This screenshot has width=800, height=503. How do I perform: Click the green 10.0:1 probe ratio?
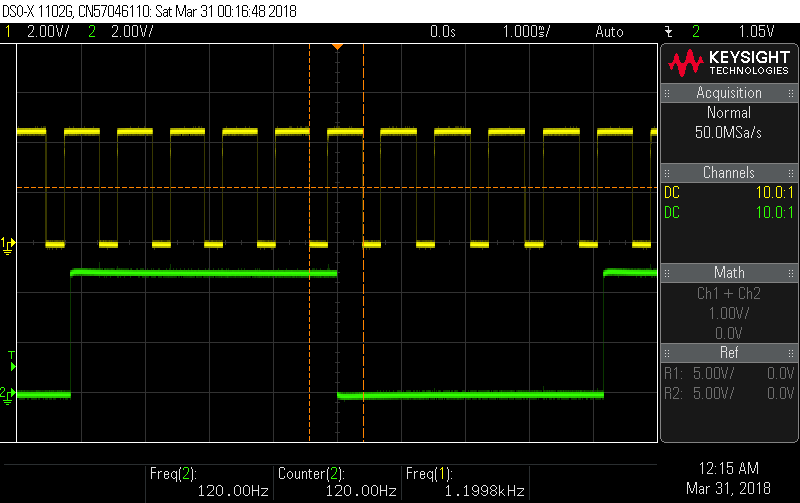pos(774,213)
